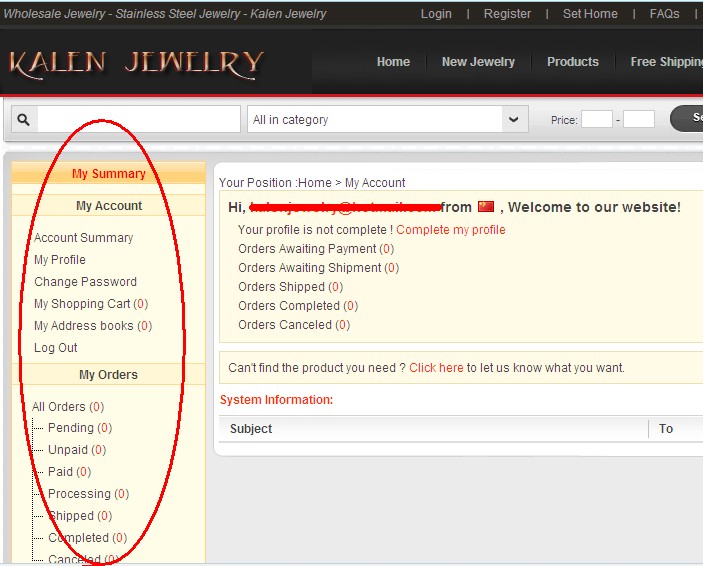Open Orders Shipped in the summary
The width and height of the screenshot is (703, 566).
(291, 287)
